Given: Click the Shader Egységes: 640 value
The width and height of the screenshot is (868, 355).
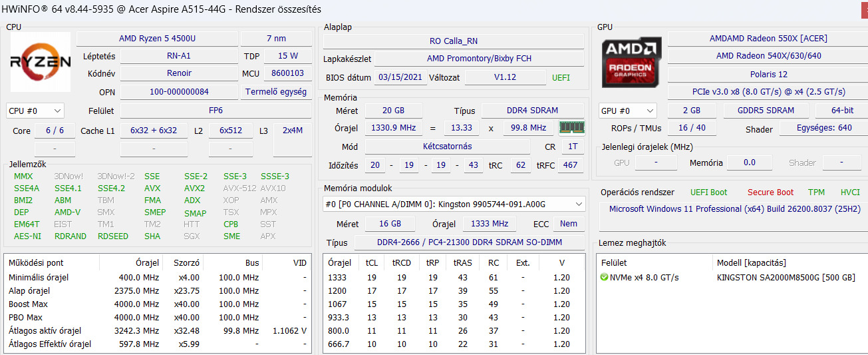Looking at the screenshot, I should coord(824,128).
